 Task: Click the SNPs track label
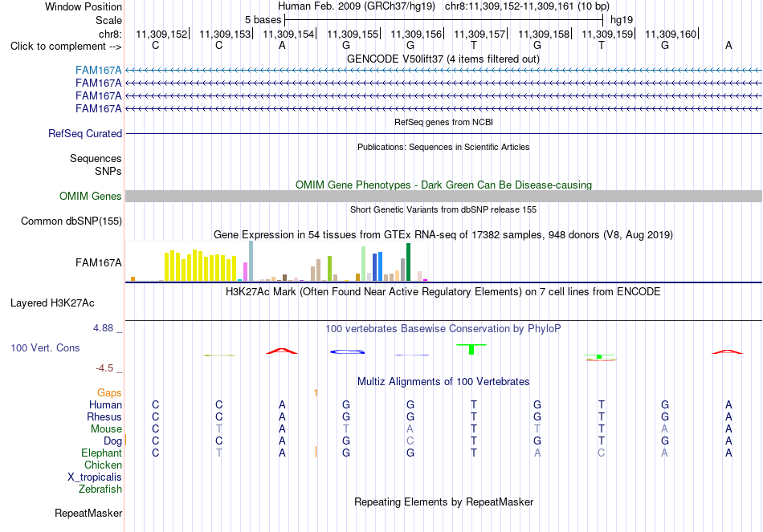[108, 171]
